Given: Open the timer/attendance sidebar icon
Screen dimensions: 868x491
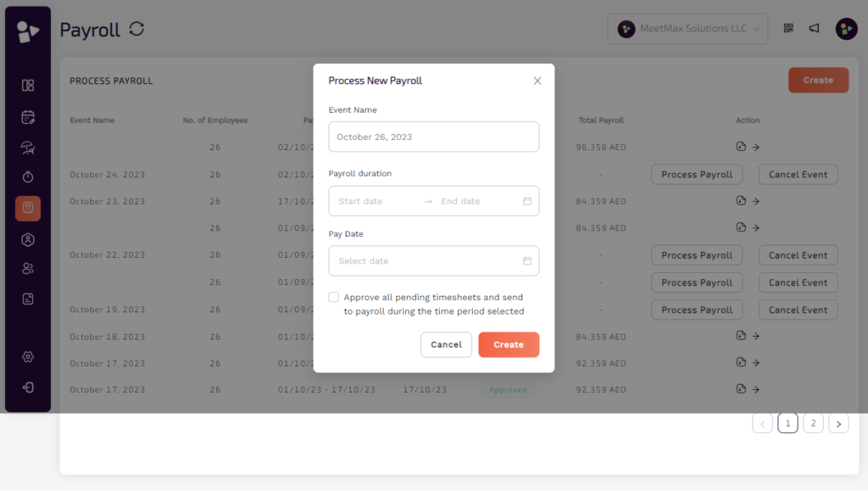Looking at the screenshot, I should [x=27, y=177].
